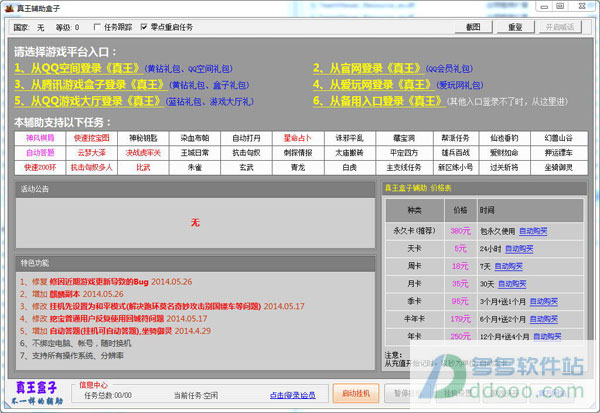
Task: Select the 白虎 task cell
Action: 349,168
